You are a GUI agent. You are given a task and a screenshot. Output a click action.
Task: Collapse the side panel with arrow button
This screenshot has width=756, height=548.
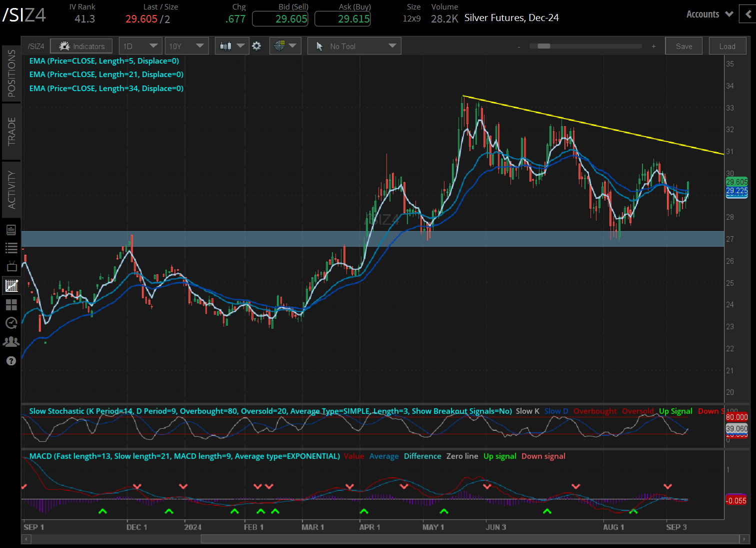coord(748,14)
